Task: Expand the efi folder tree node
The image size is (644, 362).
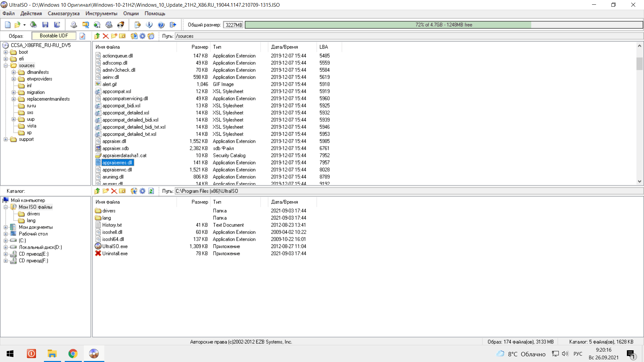Action: click(6, 59)
